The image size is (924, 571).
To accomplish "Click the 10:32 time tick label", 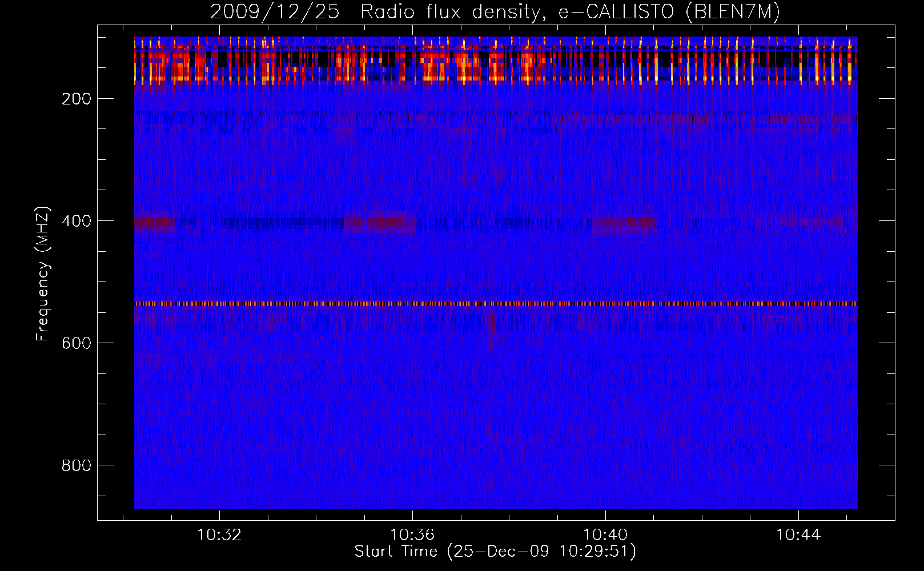I will coord(219,535).
